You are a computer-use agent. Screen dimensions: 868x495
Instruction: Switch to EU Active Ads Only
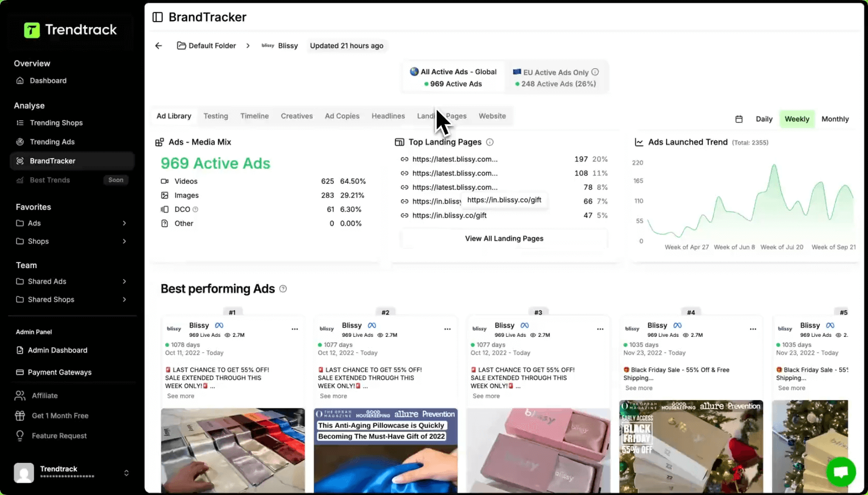(x=555, y=78)
